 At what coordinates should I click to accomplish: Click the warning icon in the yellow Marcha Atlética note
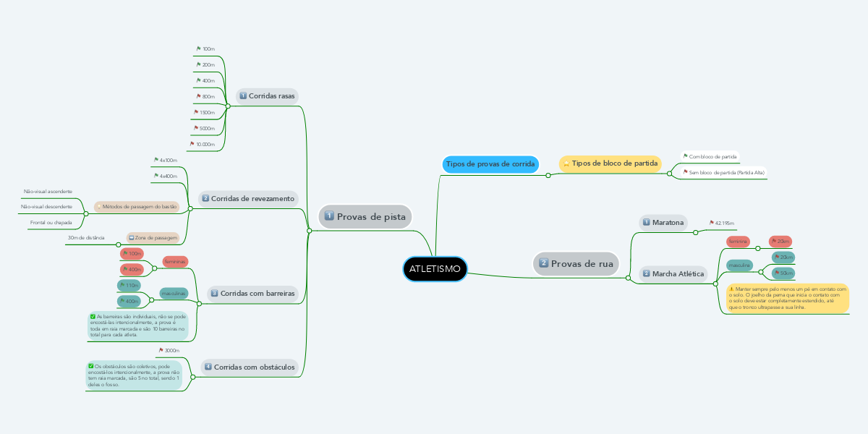pos(731,289)
